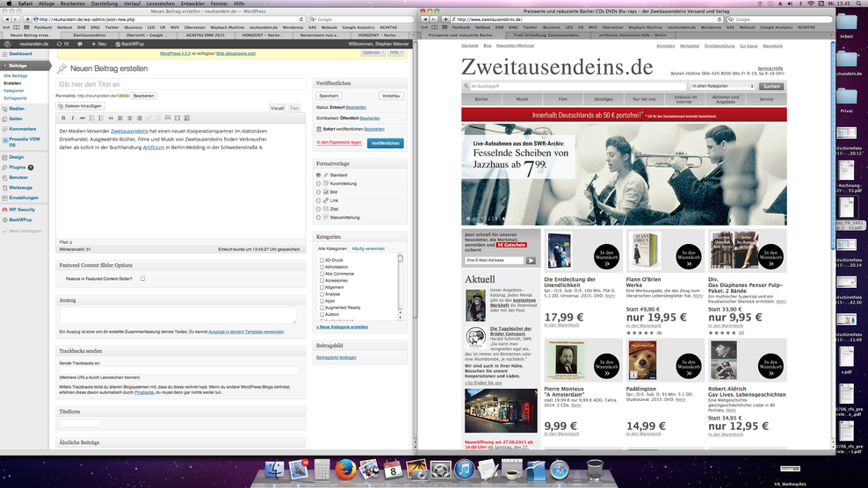This screenshot has width=868, height=488.
Task: Insert numbered list in editor
Action: pos(101,118)
